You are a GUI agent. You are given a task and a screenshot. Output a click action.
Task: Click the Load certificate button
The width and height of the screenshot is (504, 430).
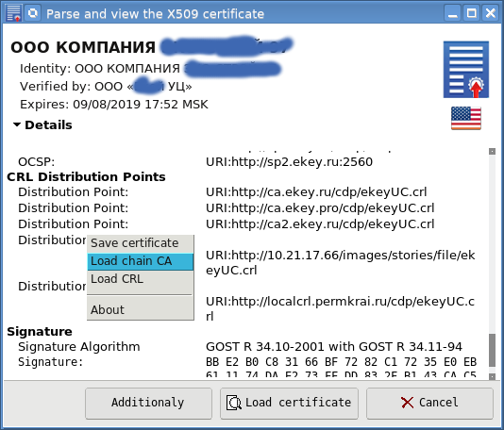pyautogui.click(x=289, y=403)
